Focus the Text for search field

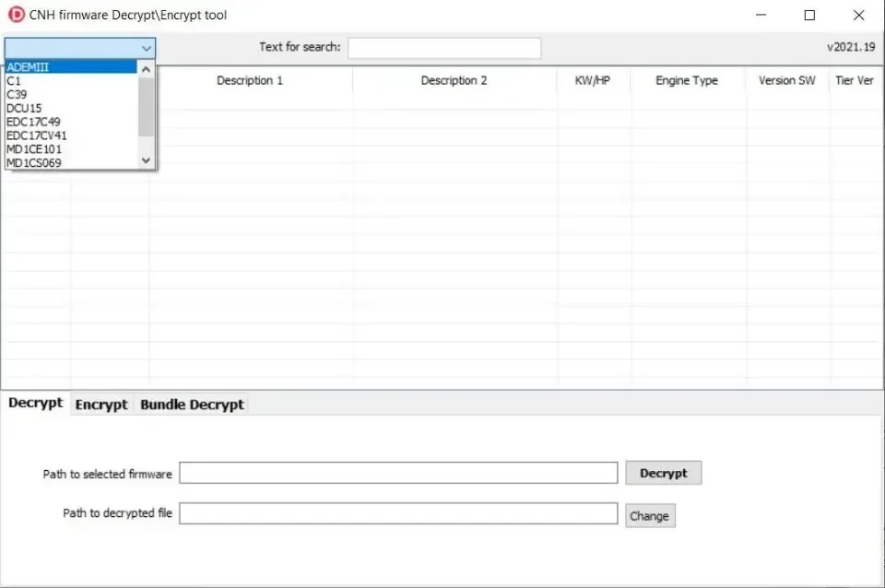click(443, 48)
